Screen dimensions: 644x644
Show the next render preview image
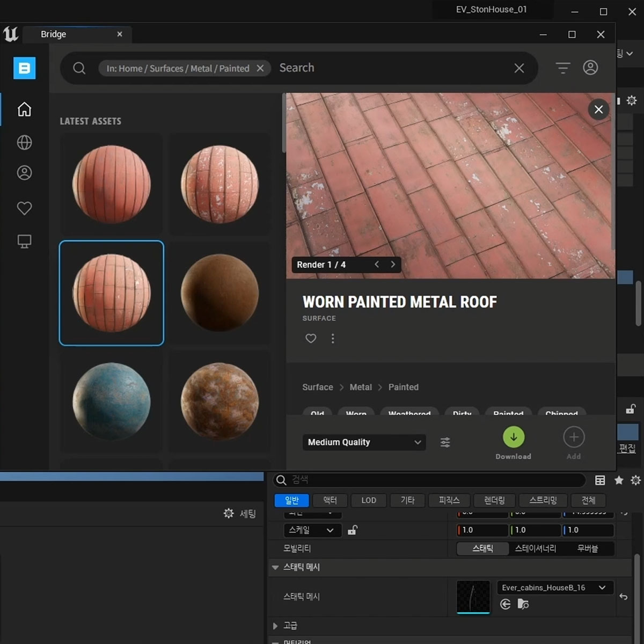(393, 265)
